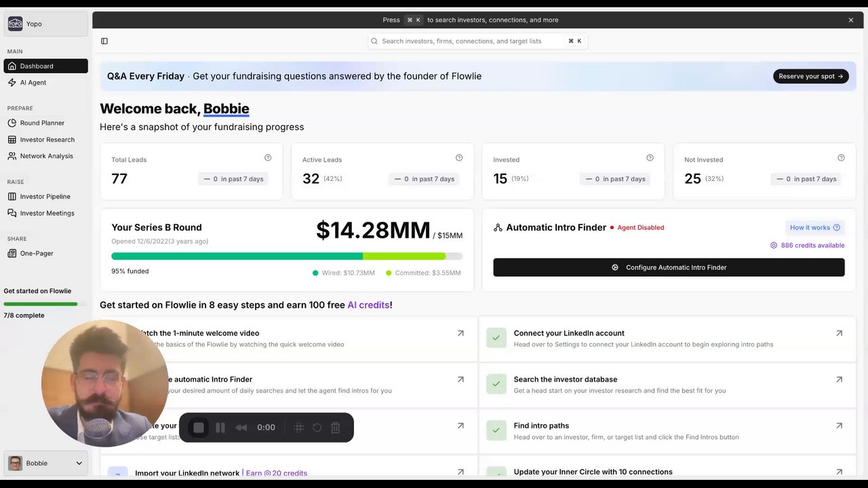The height and width of the screenshot is (488, 868).
Task: Click the search magnifier icon
Action: pyautogui.click(x=374, y=41)
